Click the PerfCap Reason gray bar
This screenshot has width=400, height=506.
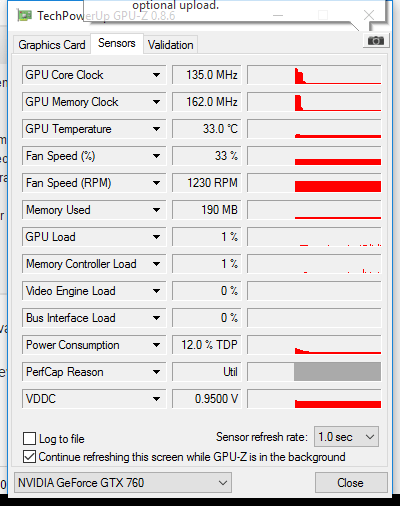337,372
